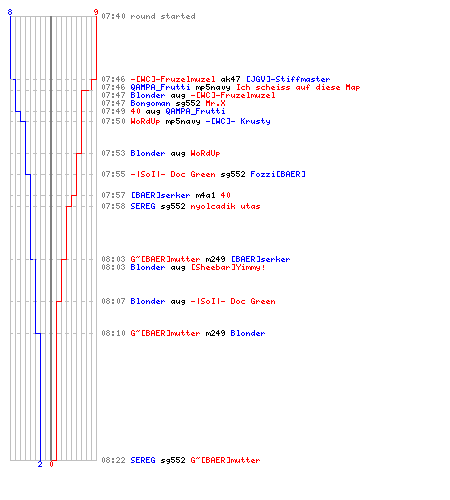450x500 pixels.
Task: Select [BAER]serker in the 07:57 line
Action: click(x=160, y=195)
